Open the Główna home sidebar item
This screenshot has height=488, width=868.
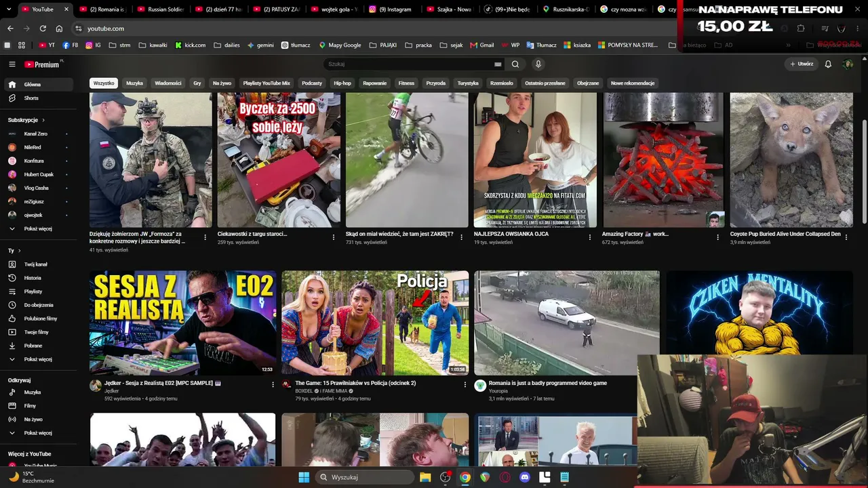[x=38, y=85]
